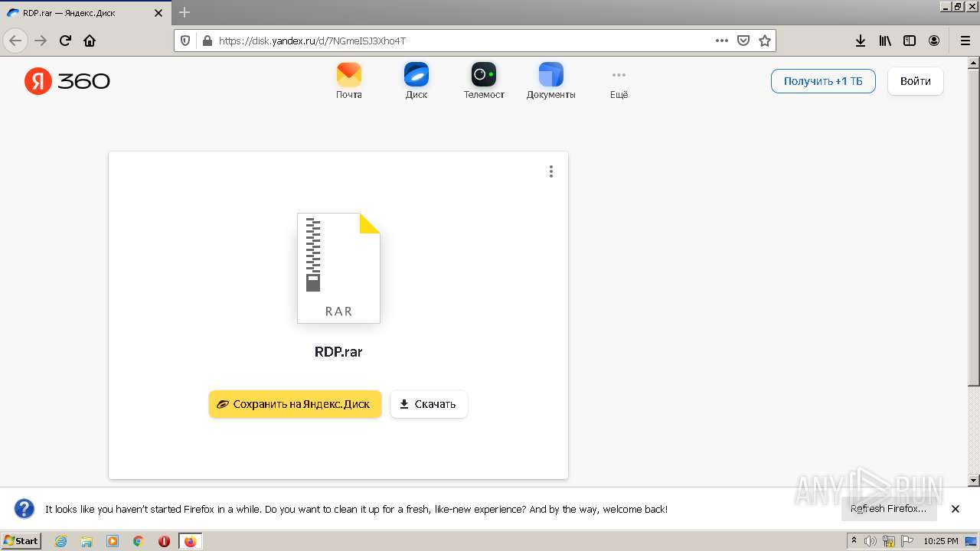This screenshot has height=551, width=980.
Task: Click Save to Pocket icon
Action: pos(743,41)
